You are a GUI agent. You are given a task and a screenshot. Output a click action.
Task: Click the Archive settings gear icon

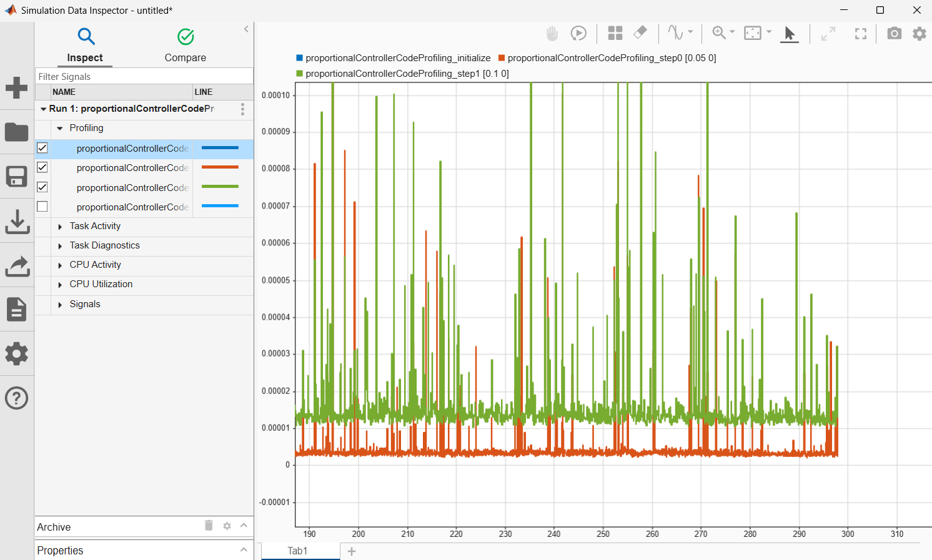(227, 526)
